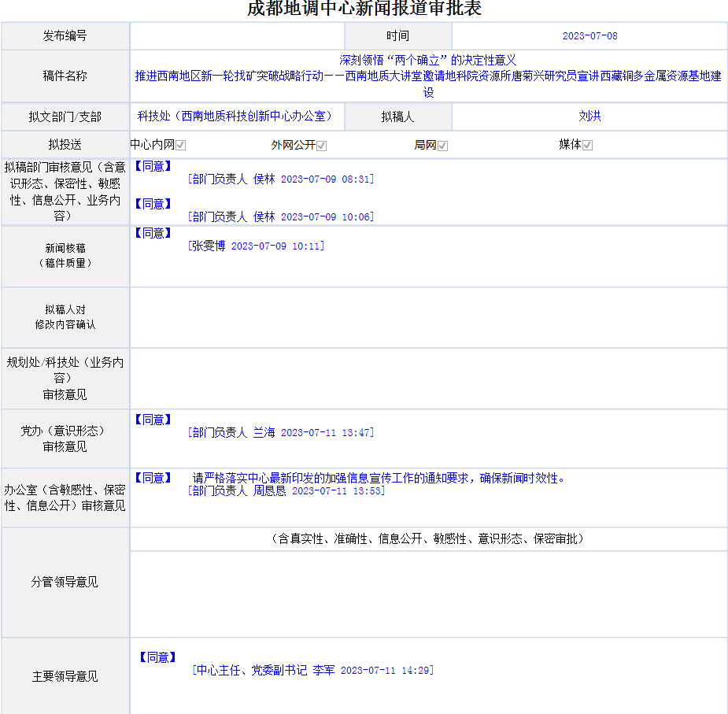Screen dimensions: 728x714
Task: Click the 拟稿人对修改内容确认 row label
Action: pyautogui.click(x=65, y=317)
